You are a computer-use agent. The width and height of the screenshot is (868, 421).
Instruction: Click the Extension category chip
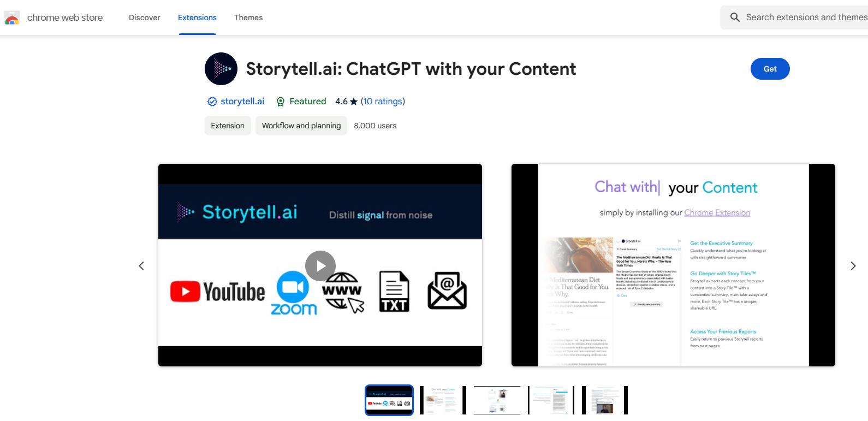point(228,126)
